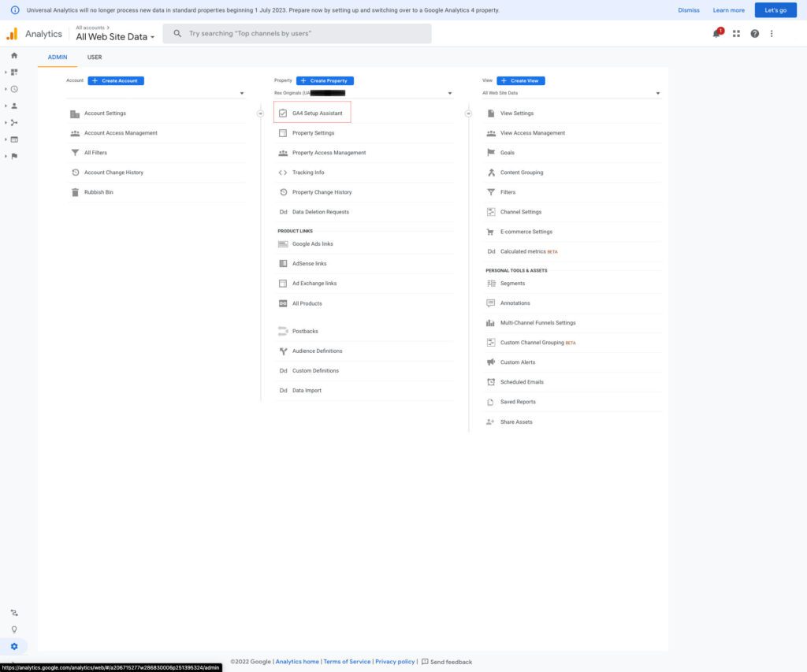807x672 pixels.
Task: Dismiss the Universal Analytics banner
Action: 687,9
